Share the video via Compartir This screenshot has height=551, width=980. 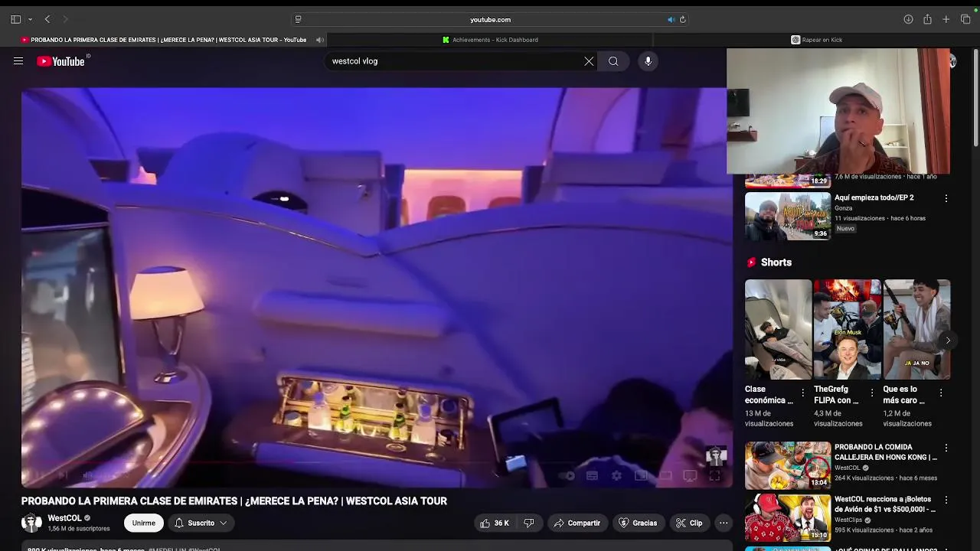[x=577, y=523]
